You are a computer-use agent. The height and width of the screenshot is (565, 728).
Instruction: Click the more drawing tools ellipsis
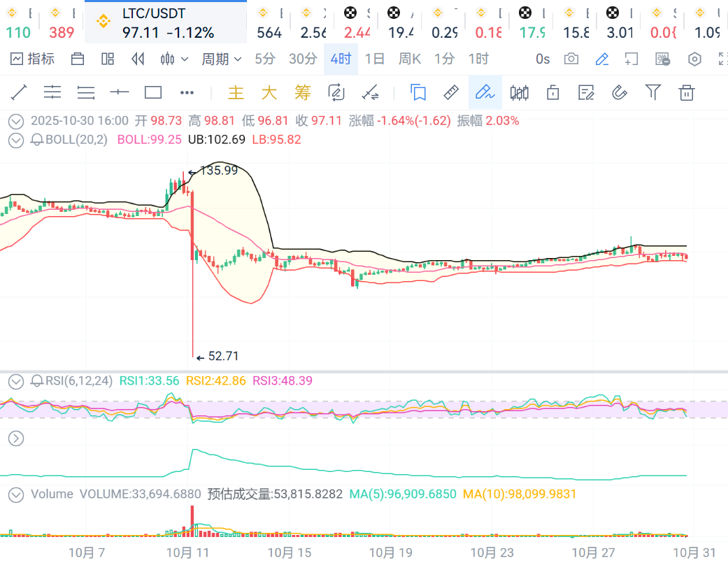tap(187, 92)
